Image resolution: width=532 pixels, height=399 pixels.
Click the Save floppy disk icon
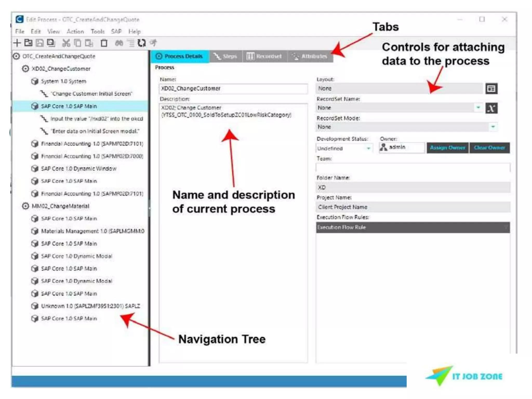(x=39, y=43)
